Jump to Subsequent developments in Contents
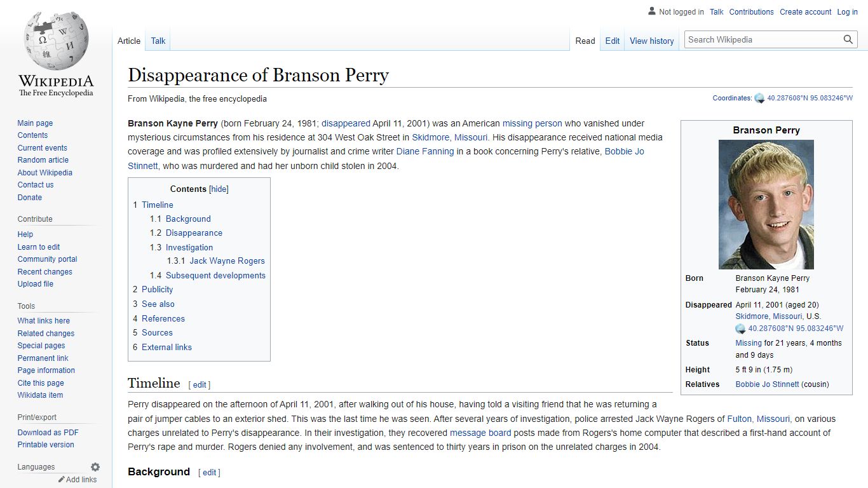This screenshot has height=488, width=868. tap(215, 276)
